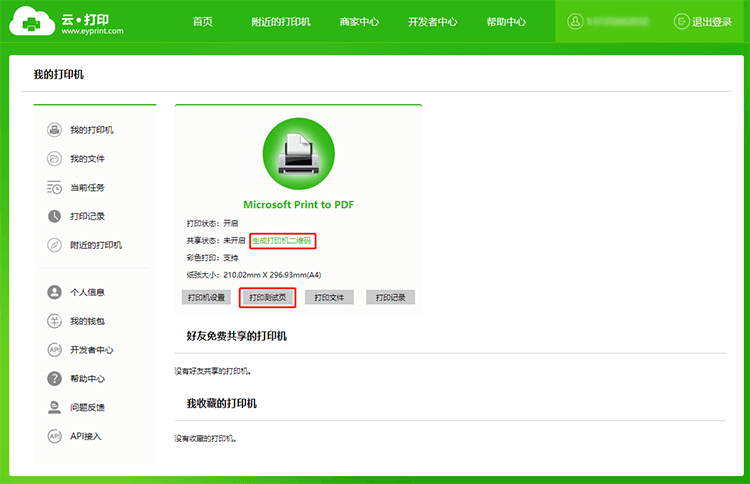Click the 打印测试页 button
Screen dimensions: 750x484
click(x=267, y=297)
